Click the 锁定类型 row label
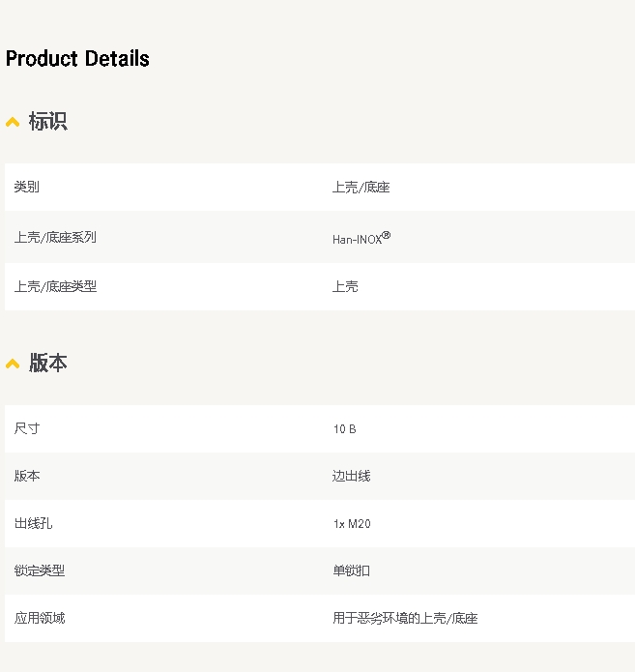635x672 pixels. click(40, 570)
